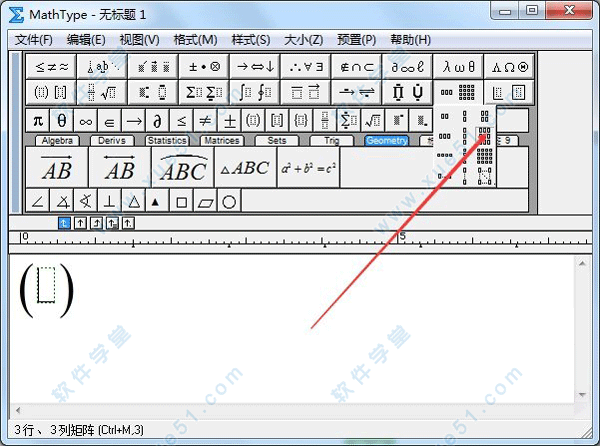Insert the vector AB expression
The image size is (600, 446).
(x=57, y=167)
